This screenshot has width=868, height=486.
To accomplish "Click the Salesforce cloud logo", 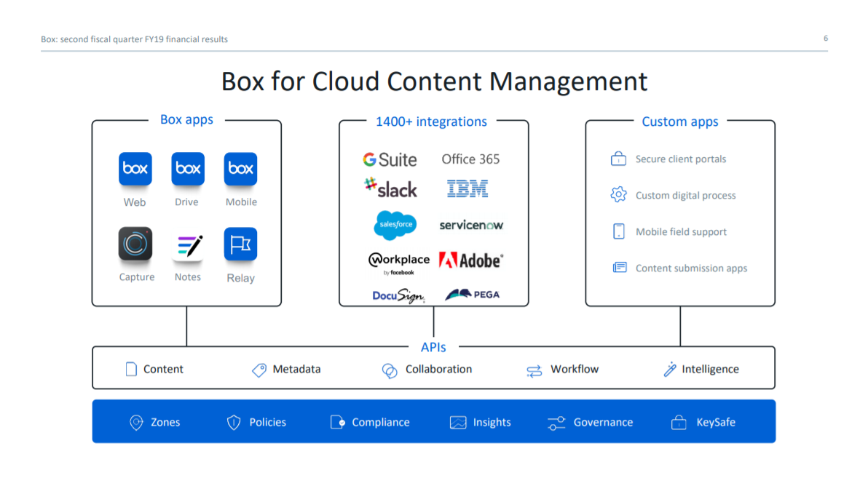I will coord(395,225).
